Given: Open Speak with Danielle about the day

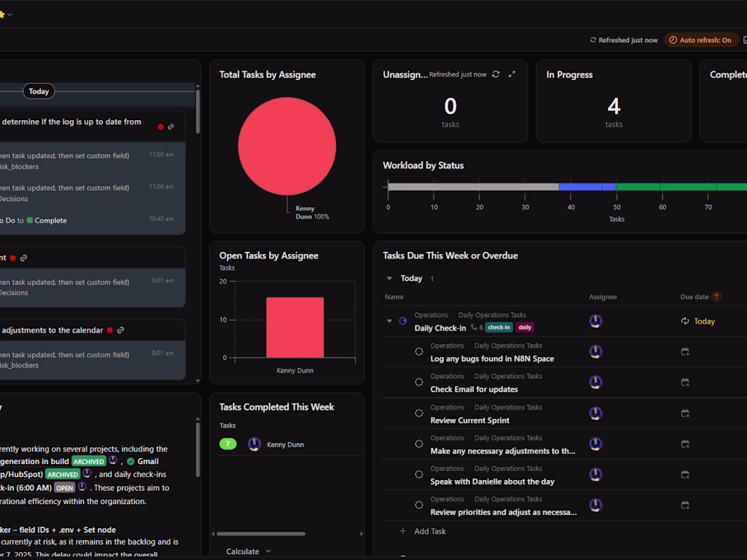Looking at the screenshot, I should click(x=492, y=481).
